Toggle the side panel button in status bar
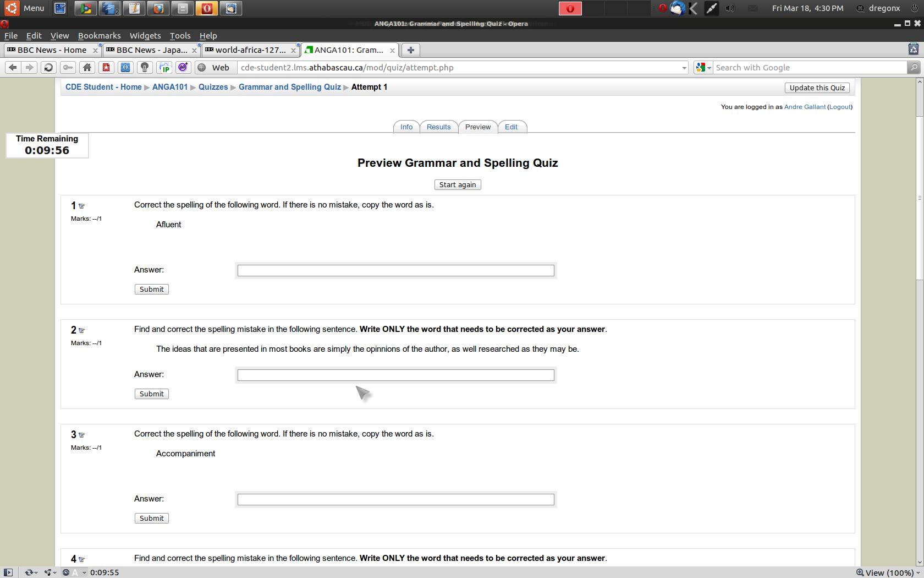This screenshot has height=578, width=924. pos(8,572)
